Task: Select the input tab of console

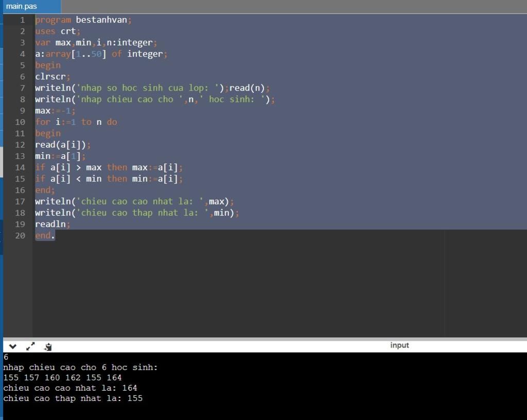Action: click(399, 345)
